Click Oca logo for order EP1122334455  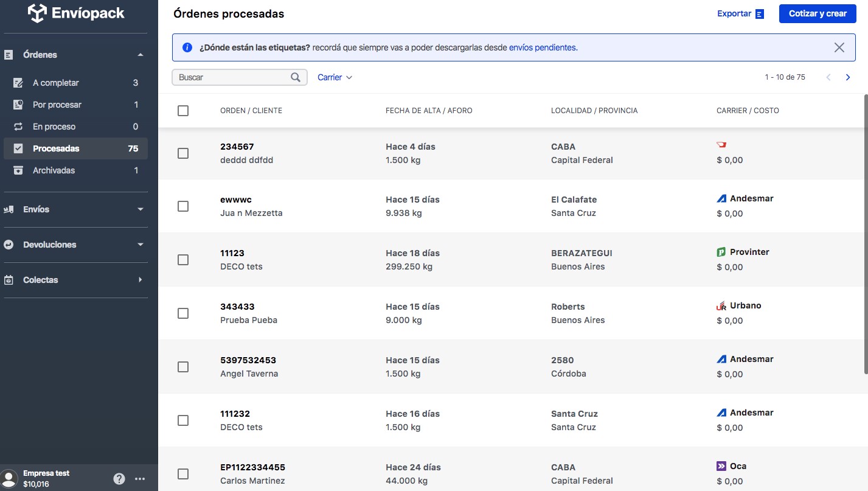coord(722,466)
